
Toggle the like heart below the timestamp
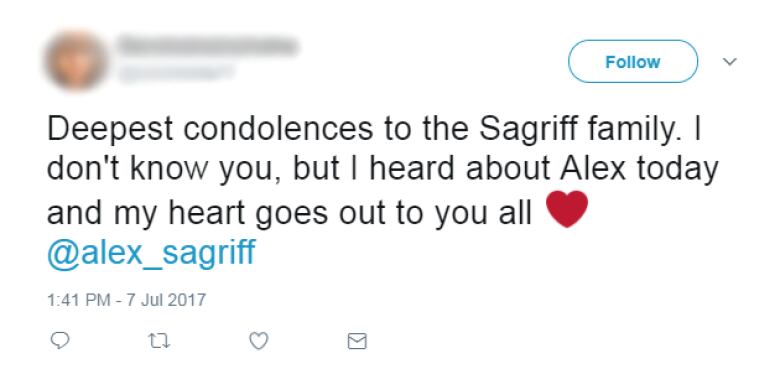pos(259,341)
